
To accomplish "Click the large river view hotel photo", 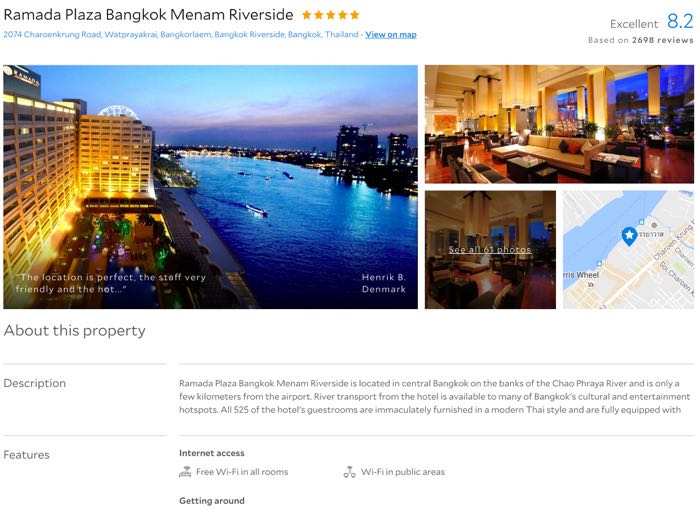I will [210, 187].
